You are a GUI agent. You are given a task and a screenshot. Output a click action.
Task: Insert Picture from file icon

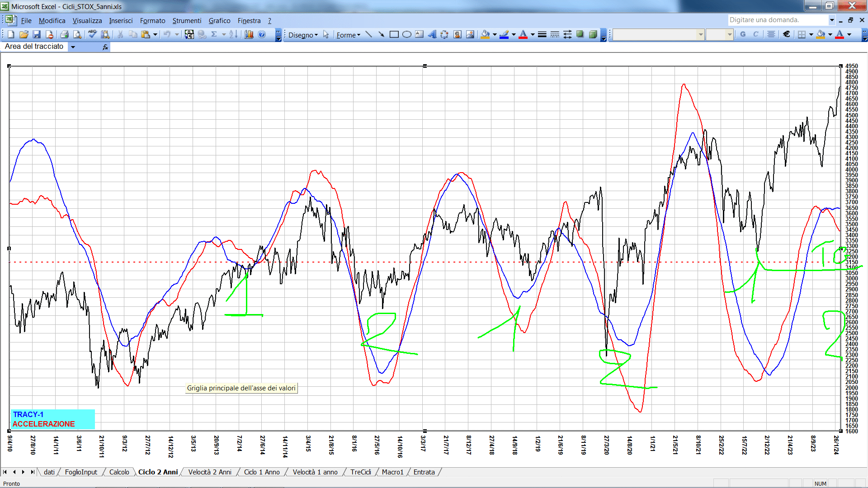pyautogui.click(x=470, y=34)
